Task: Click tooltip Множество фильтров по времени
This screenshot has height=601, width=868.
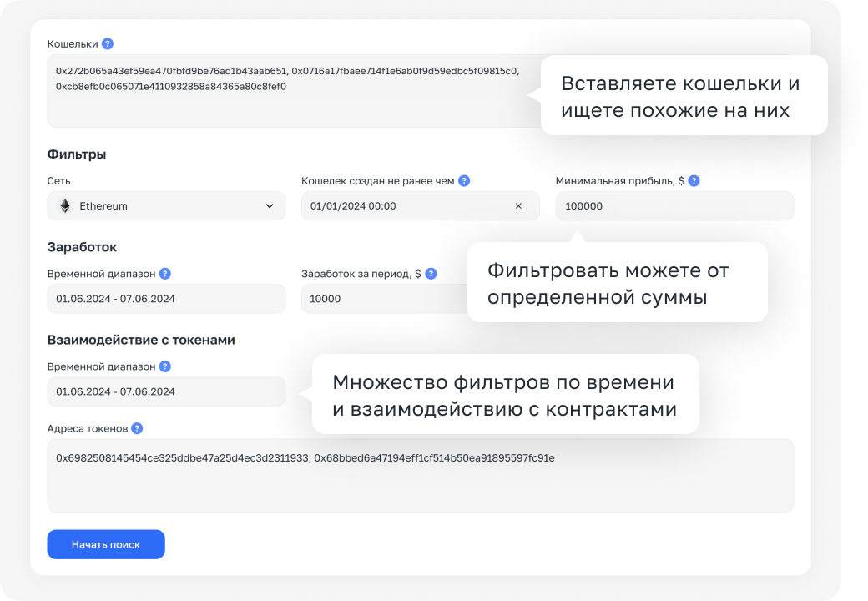Action: pyautogui.click(x=506, y=394)
